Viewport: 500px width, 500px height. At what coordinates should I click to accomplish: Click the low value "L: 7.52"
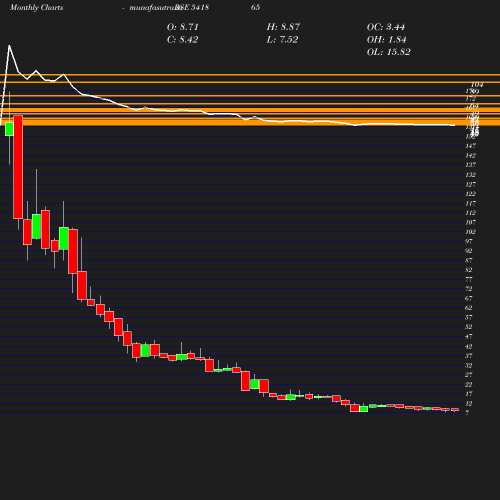click(x=282, y=40)
